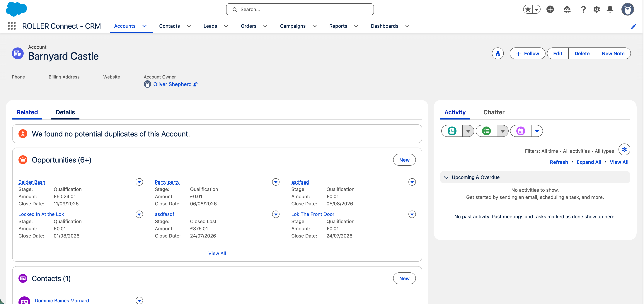Go to the Dashboards nav tab
The image size is (644, 304).
point(384,26)
